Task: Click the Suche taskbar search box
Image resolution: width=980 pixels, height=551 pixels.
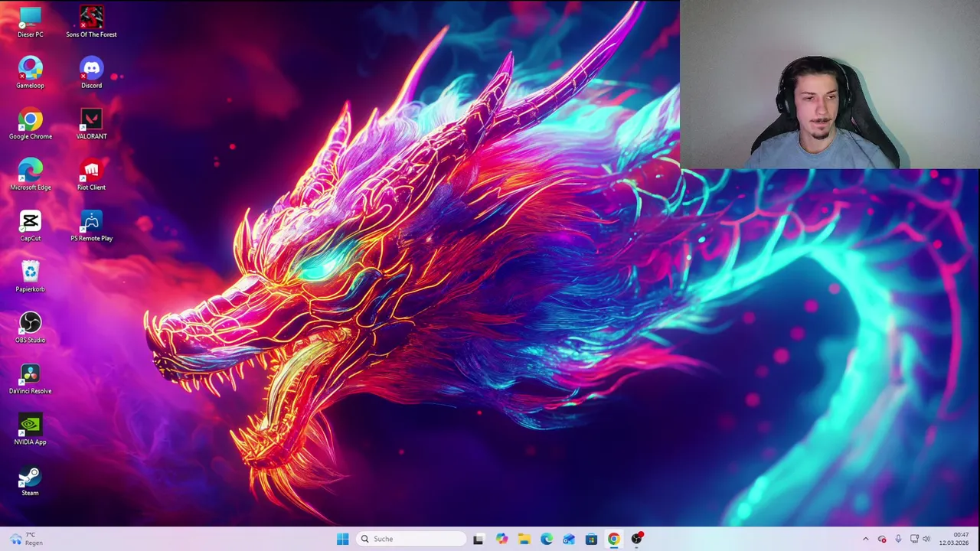Action: coord(412,539)
